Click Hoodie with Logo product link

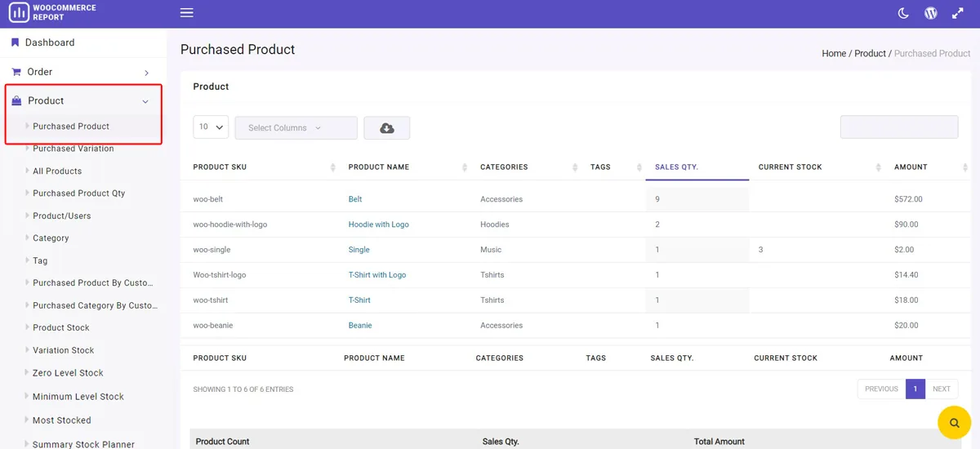coord(379,224)
